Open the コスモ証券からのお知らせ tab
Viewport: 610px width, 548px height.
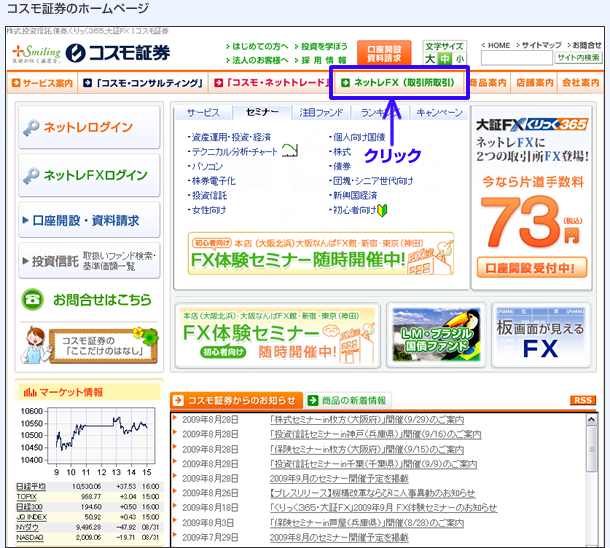coord(236,401)
